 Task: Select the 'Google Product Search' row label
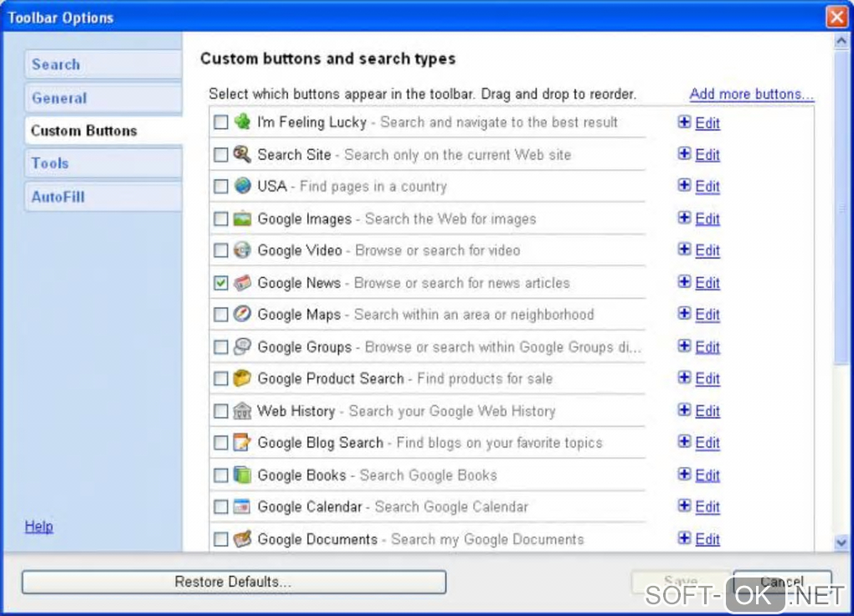click(331, 378)
